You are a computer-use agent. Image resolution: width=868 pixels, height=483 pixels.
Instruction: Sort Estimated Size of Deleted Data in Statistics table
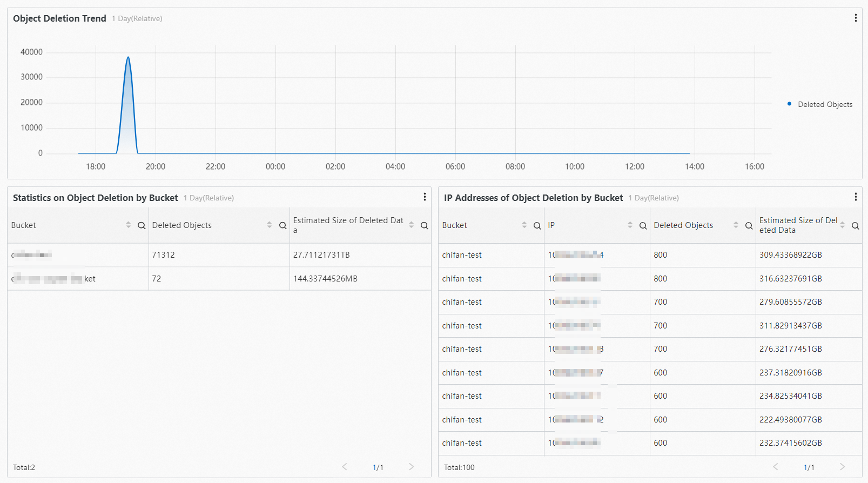point(411,225)
